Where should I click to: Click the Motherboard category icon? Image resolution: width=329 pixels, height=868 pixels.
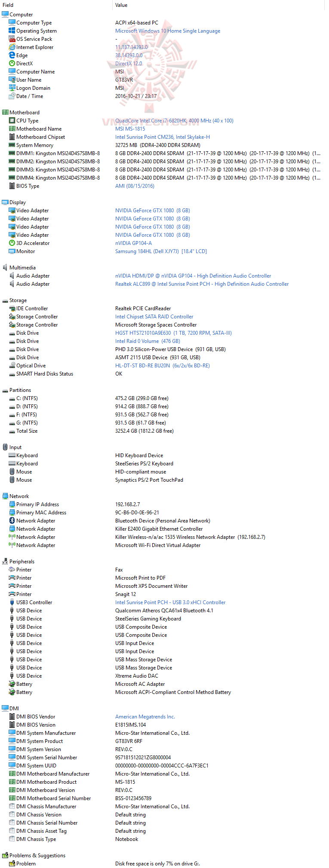coord(5,112)
